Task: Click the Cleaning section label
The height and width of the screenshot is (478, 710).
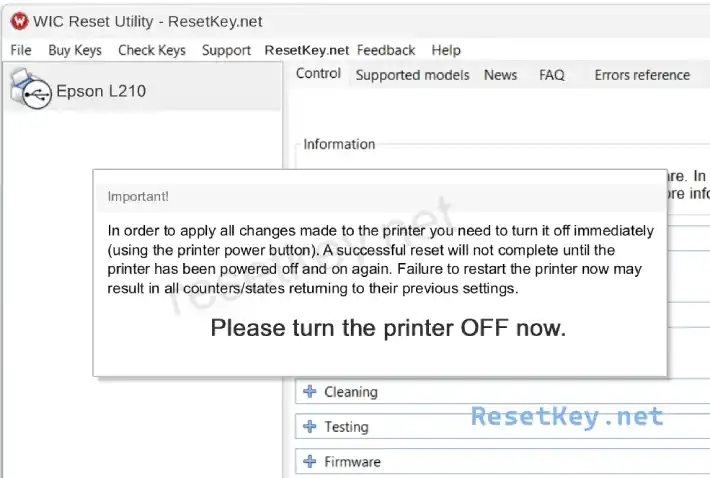Action: click(351, 392)
